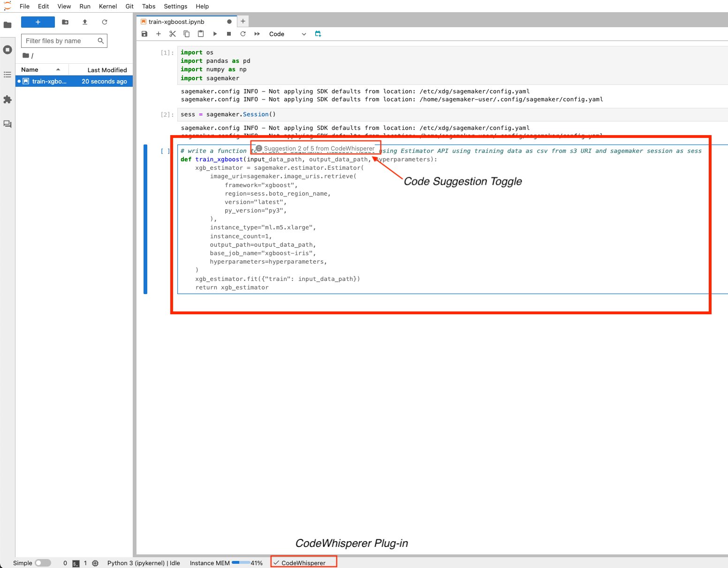Screen dimensions: 728x568
Task: Toggle the Simple interface mode switch
Action: pos(43,563)
